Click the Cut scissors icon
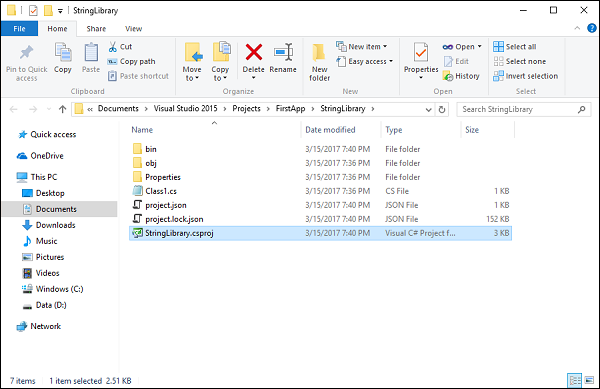This screenshot has height=389, width=600. point(112,47)
